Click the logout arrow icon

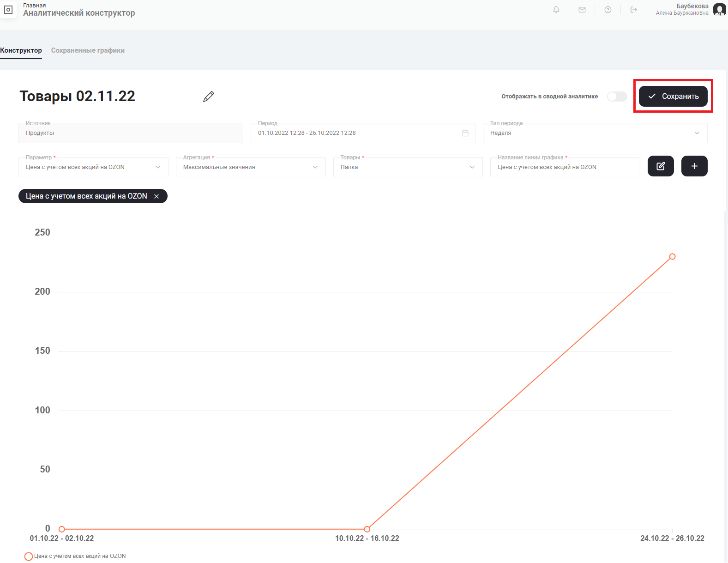pos(634,10)
